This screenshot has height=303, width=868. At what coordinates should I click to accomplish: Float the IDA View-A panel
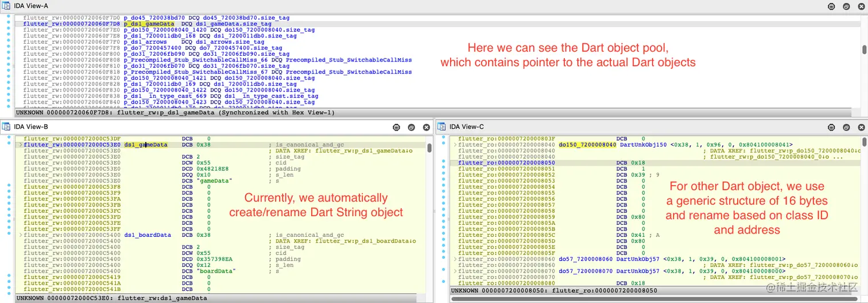(x=831, y=6)
